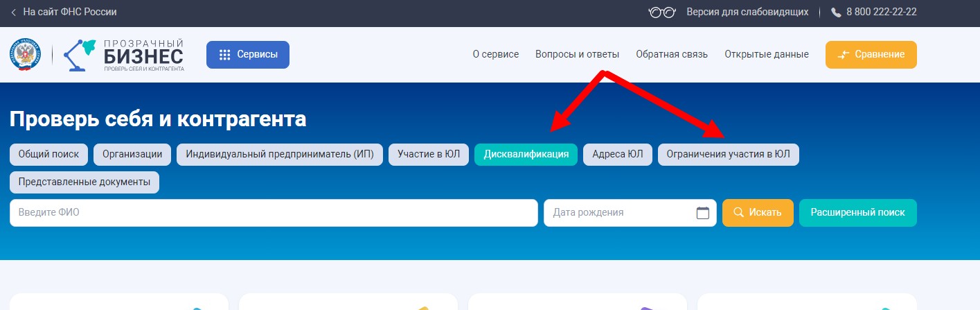Select the Организации tab
This screenshot has width=980, height=310.
(132, 155)
